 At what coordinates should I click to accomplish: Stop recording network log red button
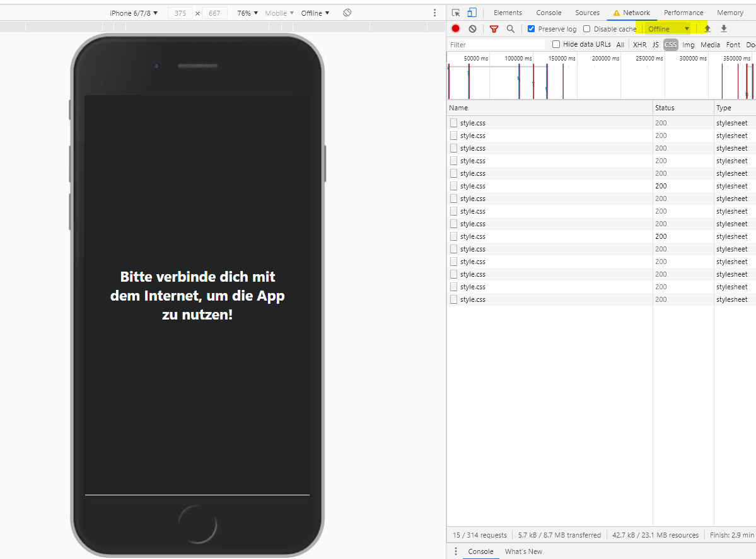[456, 29]
